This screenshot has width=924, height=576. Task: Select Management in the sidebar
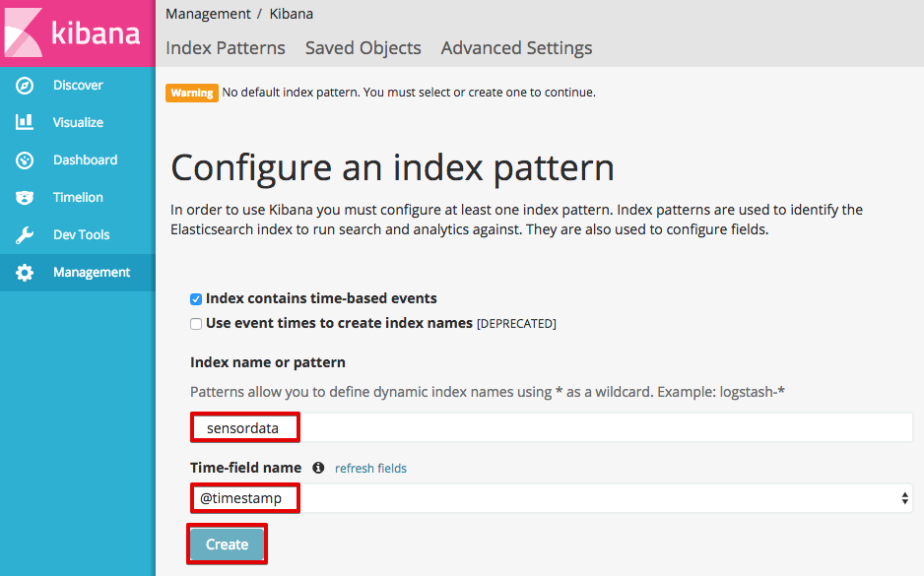(x=78, y=273)
